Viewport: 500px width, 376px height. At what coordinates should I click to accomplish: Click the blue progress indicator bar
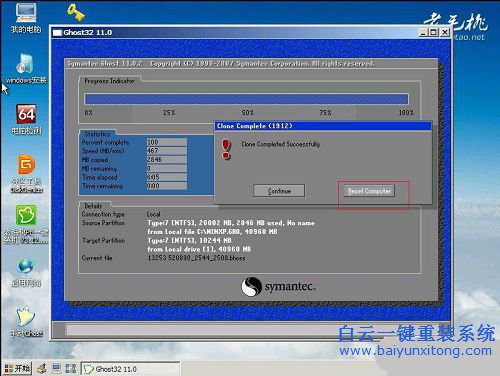click(247, 99)
